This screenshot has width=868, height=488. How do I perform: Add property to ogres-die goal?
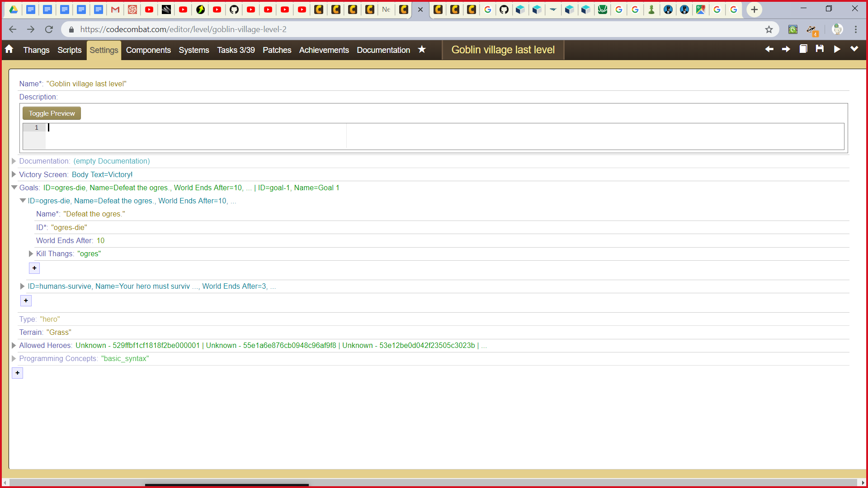(x=34, y=268)
